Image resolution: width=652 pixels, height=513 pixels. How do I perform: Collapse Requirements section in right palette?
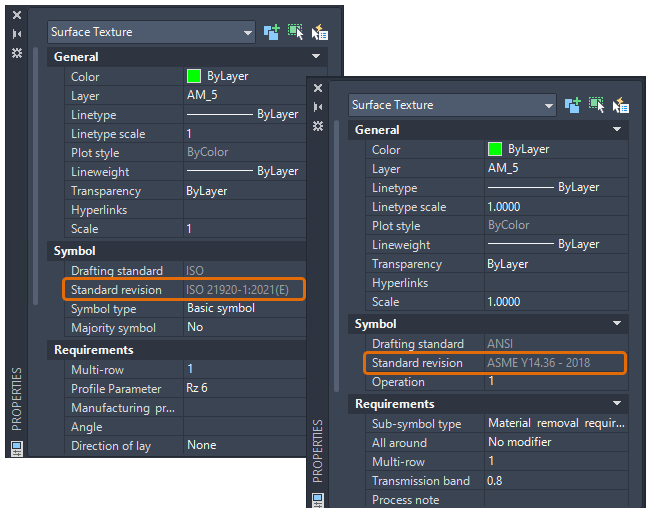pos(617,403)
